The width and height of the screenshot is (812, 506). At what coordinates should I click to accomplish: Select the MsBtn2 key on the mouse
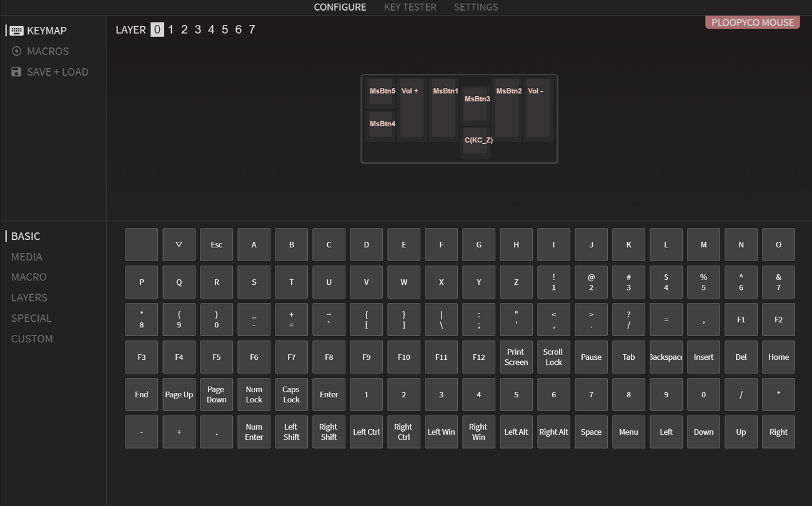tap(507, 108)
